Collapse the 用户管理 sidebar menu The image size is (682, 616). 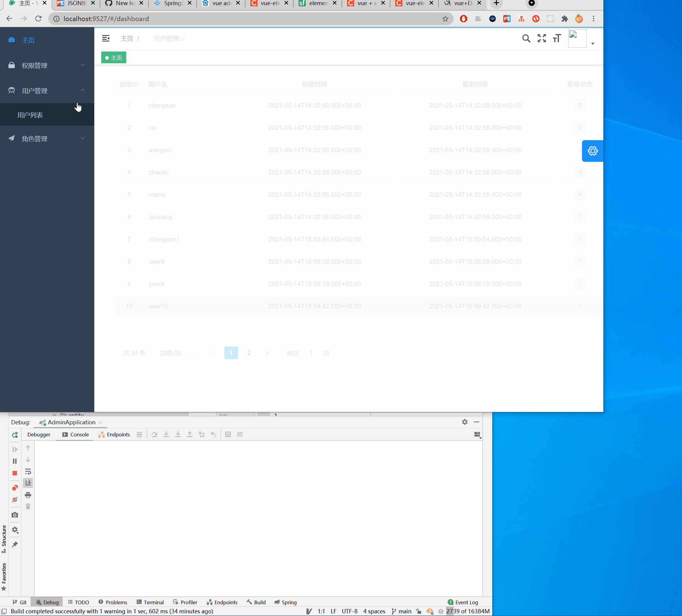47,91
